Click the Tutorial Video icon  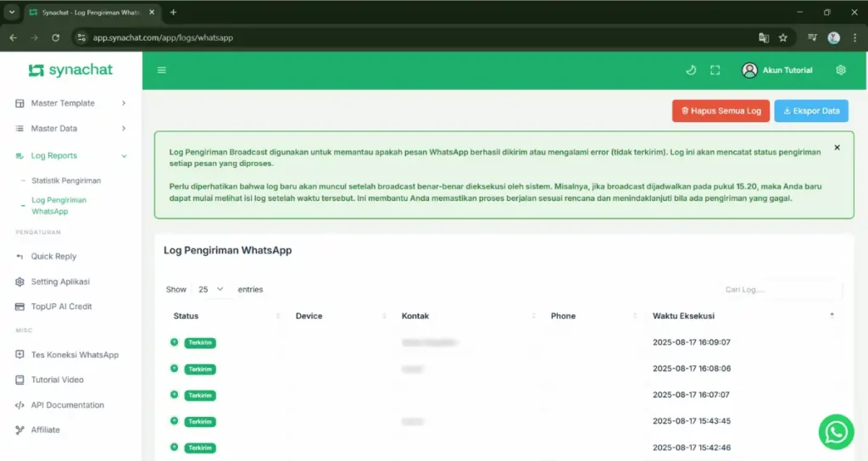coord(20,380)
